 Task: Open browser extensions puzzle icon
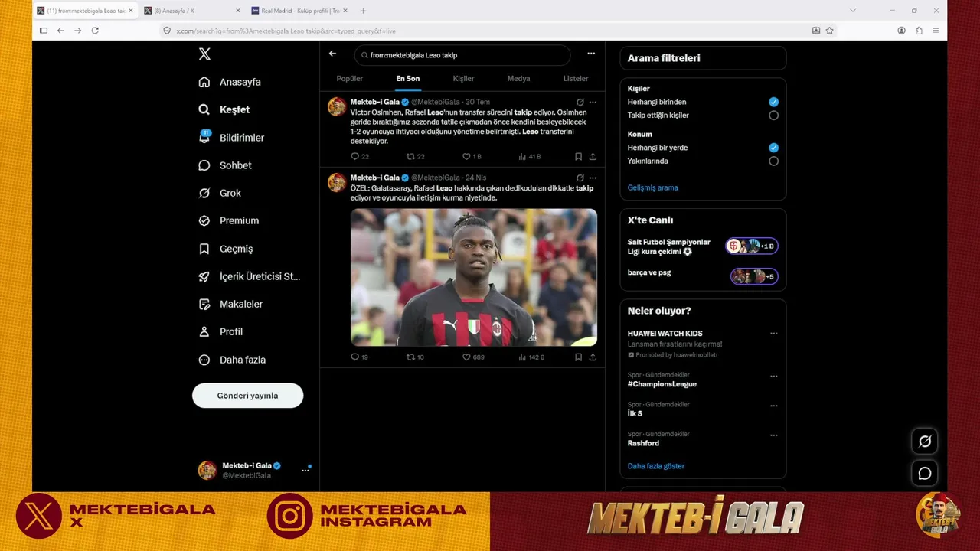point(919,31)
